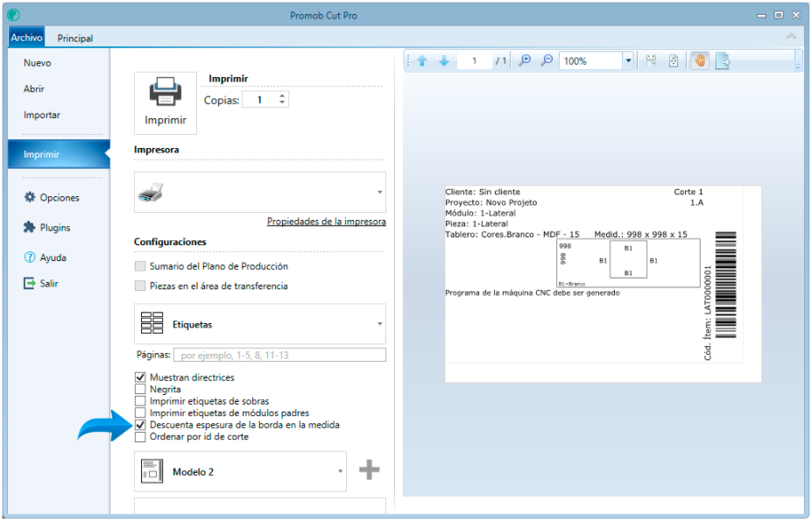Check the Negrita option

tap(140, 389)
